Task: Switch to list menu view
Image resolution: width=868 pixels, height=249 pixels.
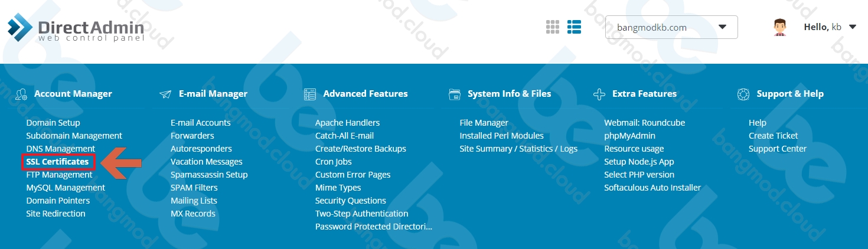Action: (575, 27)
